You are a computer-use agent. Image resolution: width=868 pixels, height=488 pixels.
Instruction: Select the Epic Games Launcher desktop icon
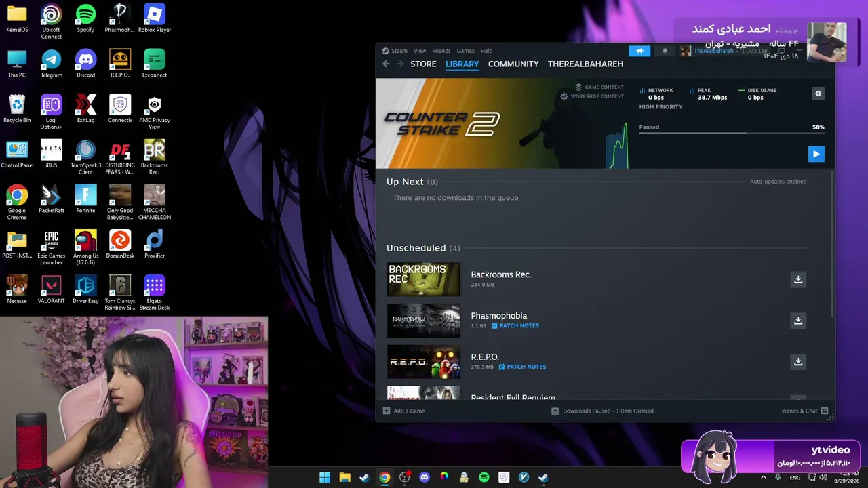coord(51,247)
